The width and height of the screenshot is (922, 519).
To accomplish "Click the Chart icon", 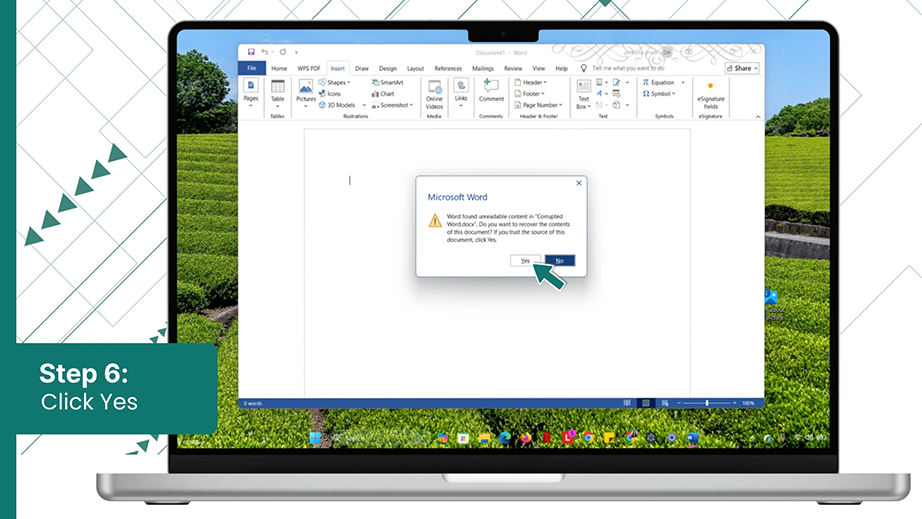I will pyautogui.click(x=383, y=93).
